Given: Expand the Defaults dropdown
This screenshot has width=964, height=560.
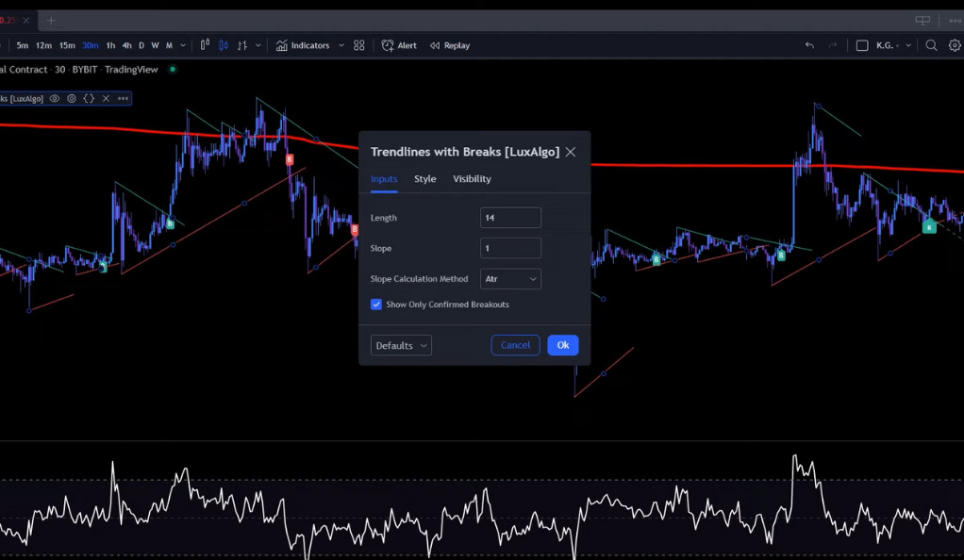Looking at the screenshot, I should point(400,345).
